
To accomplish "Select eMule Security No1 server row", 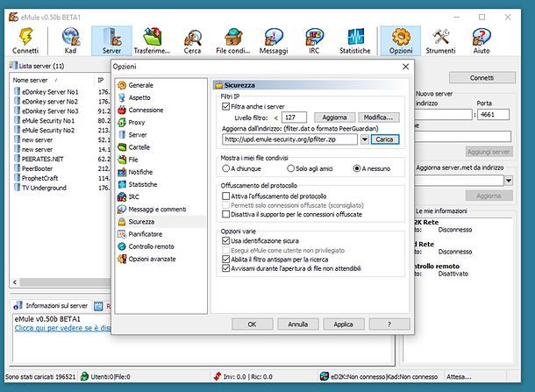I will pos(48,120).
